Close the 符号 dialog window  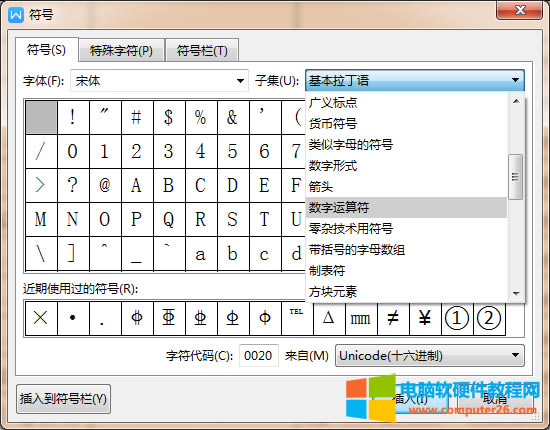(x=519, y=10)
